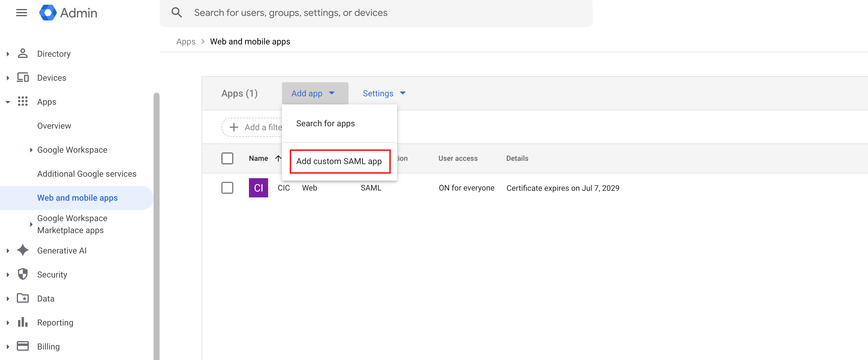This screenshot has height=360, width=868.
Task: Expand Google Workspace submenu
Action: (x=31, y=150)
